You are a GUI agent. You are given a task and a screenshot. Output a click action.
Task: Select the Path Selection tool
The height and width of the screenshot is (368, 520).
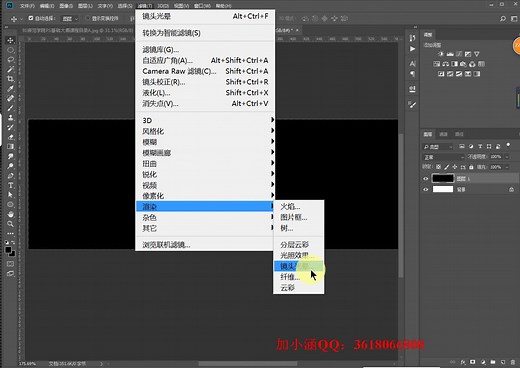[x=11, y=195]
